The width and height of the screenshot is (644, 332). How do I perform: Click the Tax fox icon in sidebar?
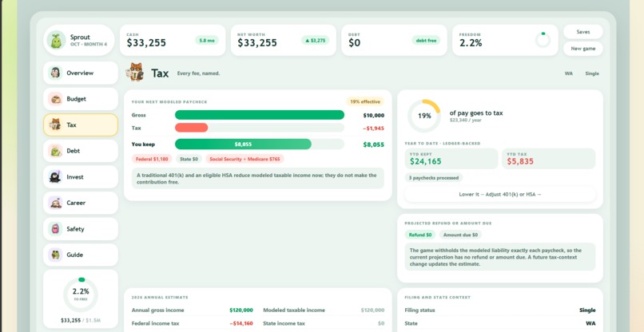55,125
